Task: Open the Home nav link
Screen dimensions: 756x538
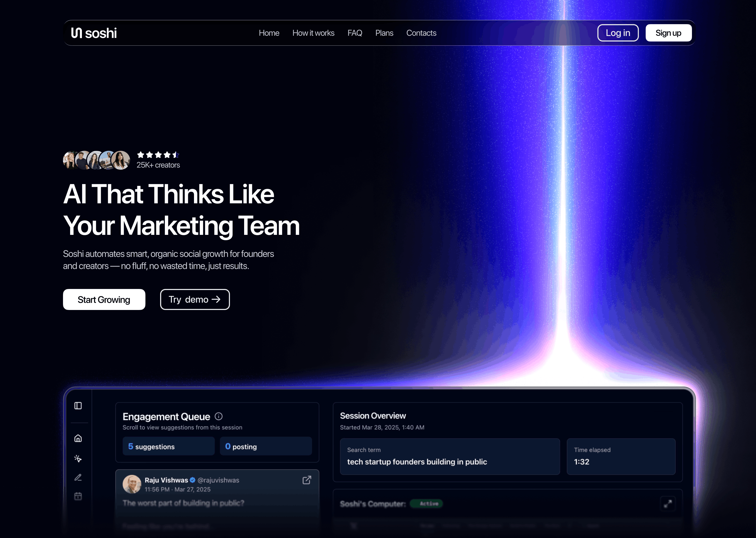Action: pos(269,33)
